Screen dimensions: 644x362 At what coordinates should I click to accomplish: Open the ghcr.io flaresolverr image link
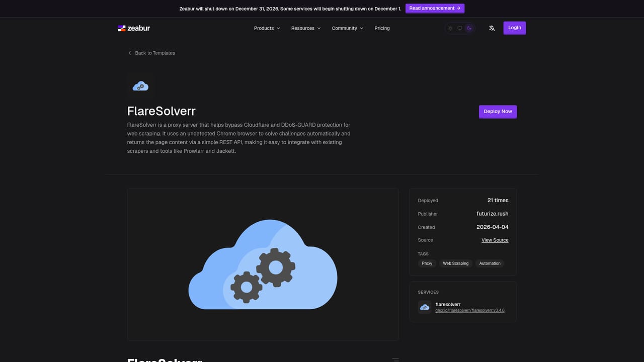pyautogui.click(x=470, y=311)
